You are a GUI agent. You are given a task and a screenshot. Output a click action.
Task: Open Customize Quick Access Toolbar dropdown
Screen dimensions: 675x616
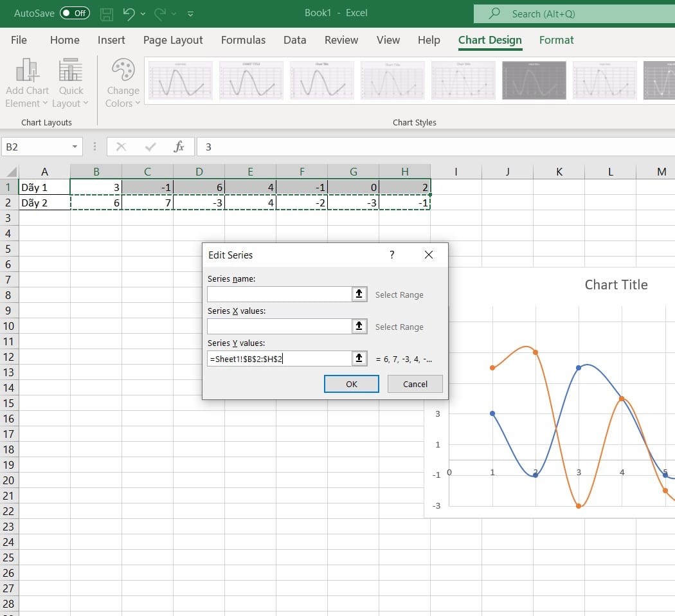[x=190, y=14]
